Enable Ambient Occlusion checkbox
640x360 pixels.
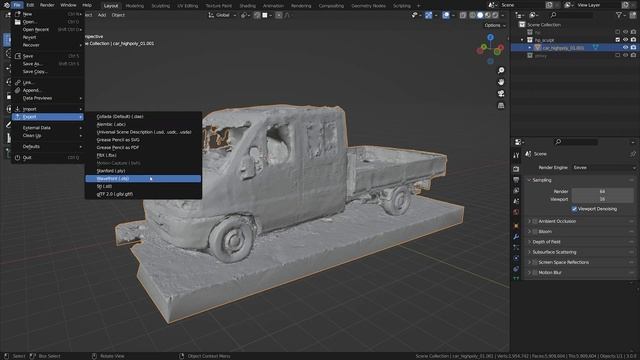[535, 221]
